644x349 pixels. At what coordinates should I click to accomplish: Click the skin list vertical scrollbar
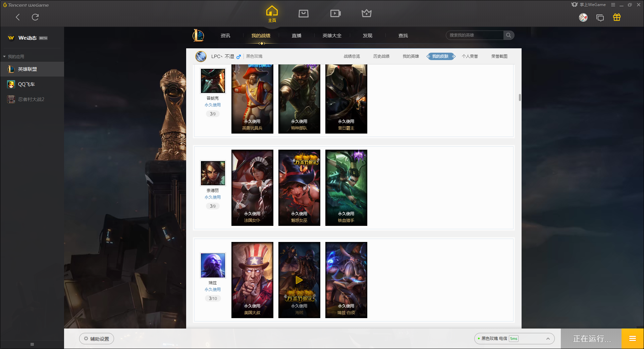pyautogui.click(x=520, y=98)
